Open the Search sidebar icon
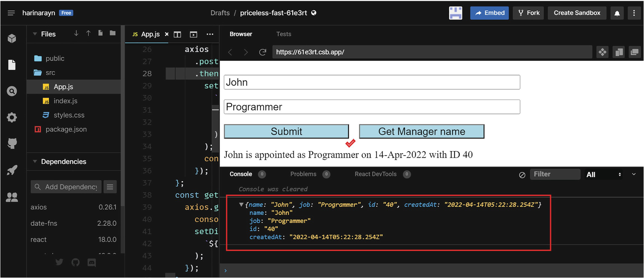 (x=12, y=91)
